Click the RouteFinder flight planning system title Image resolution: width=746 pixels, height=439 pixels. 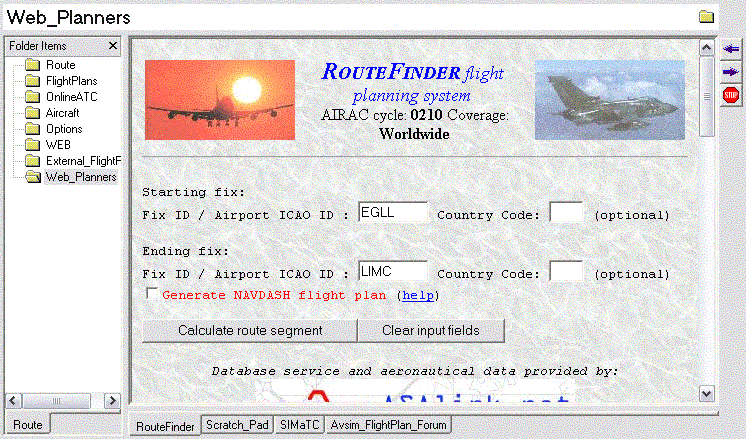tap(412, 83)
